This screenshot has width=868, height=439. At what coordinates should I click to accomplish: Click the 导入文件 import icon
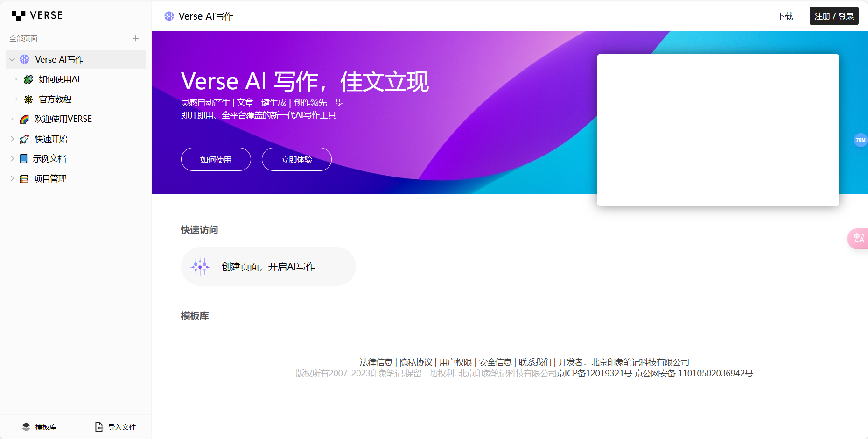pyautogui.click(x=99, y=427)
